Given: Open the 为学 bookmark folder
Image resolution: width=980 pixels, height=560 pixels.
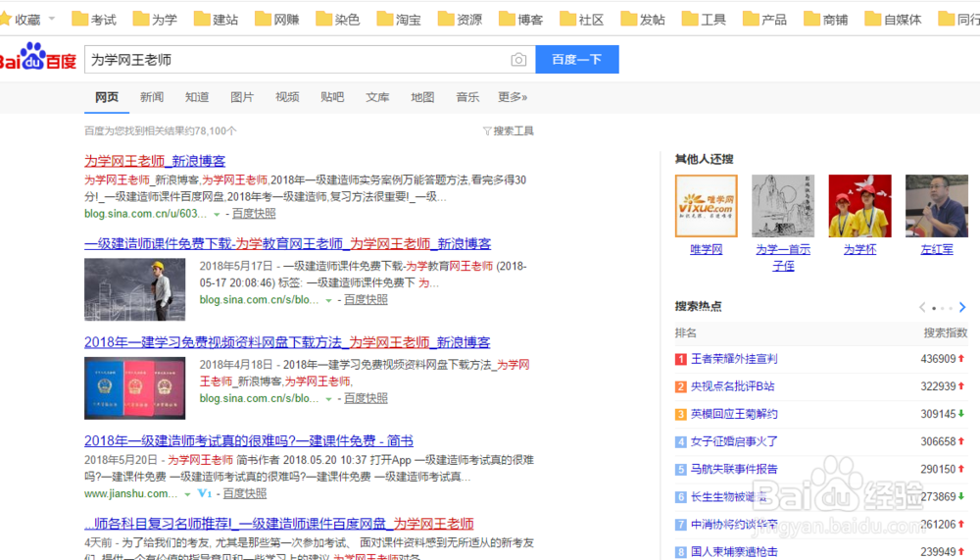Looking at the screenshot, I should pyautogui.click(x=155, y=20).
